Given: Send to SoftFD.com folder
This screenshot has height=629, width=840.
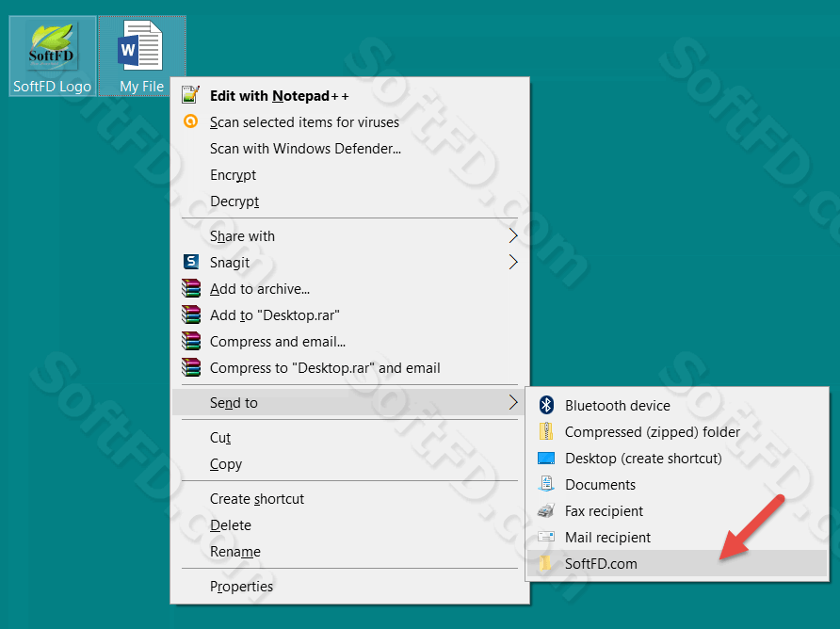Looking at the screenshot, I should click(677, 564).
